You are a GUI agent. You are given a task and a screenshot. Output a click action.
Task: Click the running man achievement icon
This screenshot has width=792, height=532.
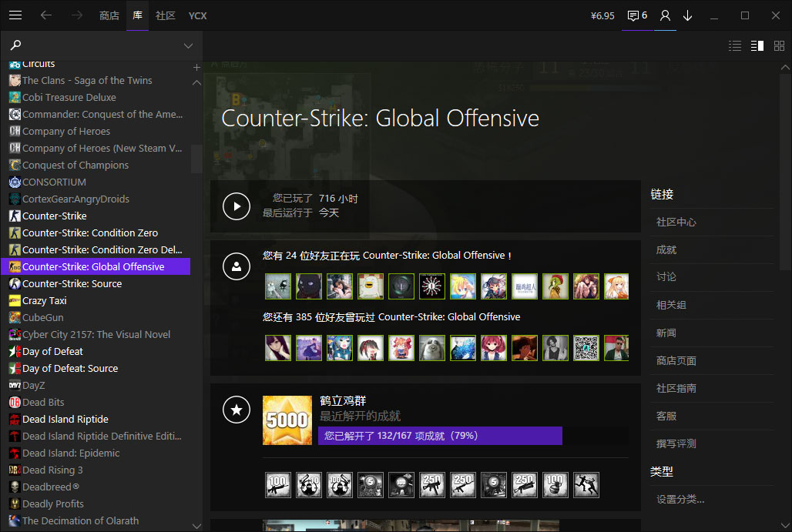586,484
